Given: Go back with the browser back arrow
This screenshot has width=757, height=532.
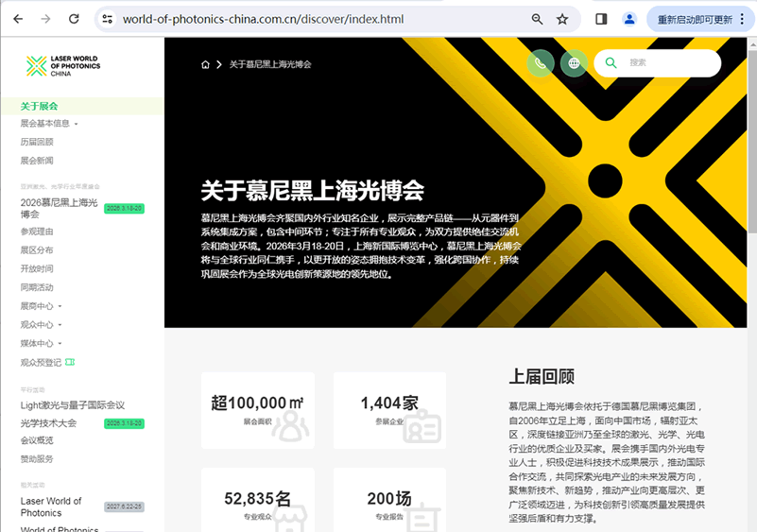Looking at the screenshot, I should [18, 19].
